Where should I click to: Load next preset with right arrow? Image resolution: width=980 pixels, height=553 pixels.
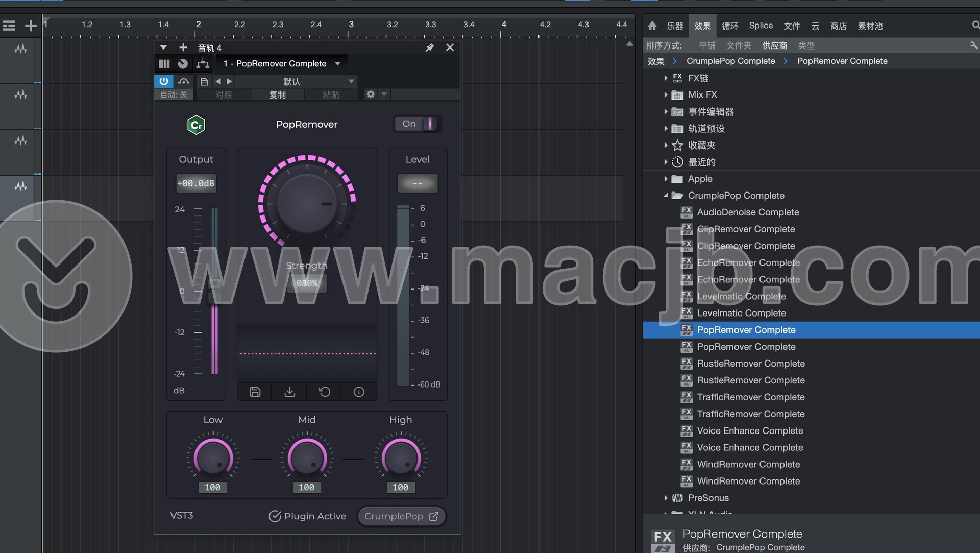tap(230, 81)
